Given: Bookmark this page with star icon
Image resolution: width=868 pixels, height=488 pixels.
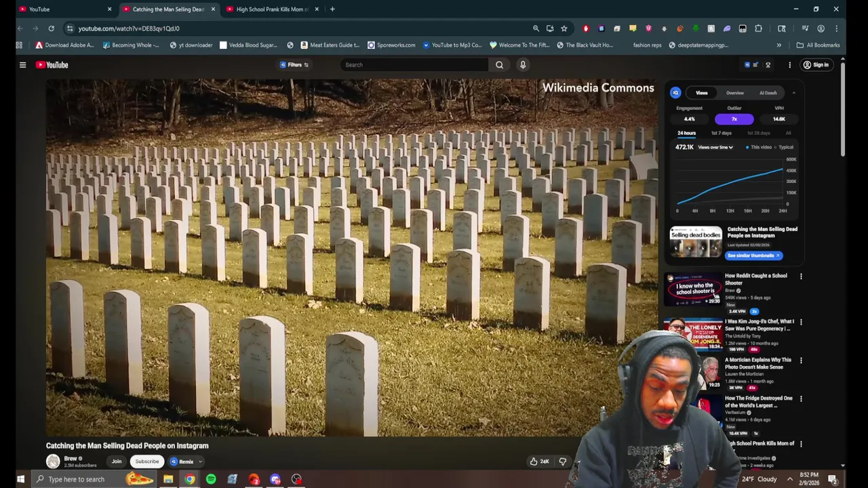Looking at the screenshot, I should click(x=564, y=28).
